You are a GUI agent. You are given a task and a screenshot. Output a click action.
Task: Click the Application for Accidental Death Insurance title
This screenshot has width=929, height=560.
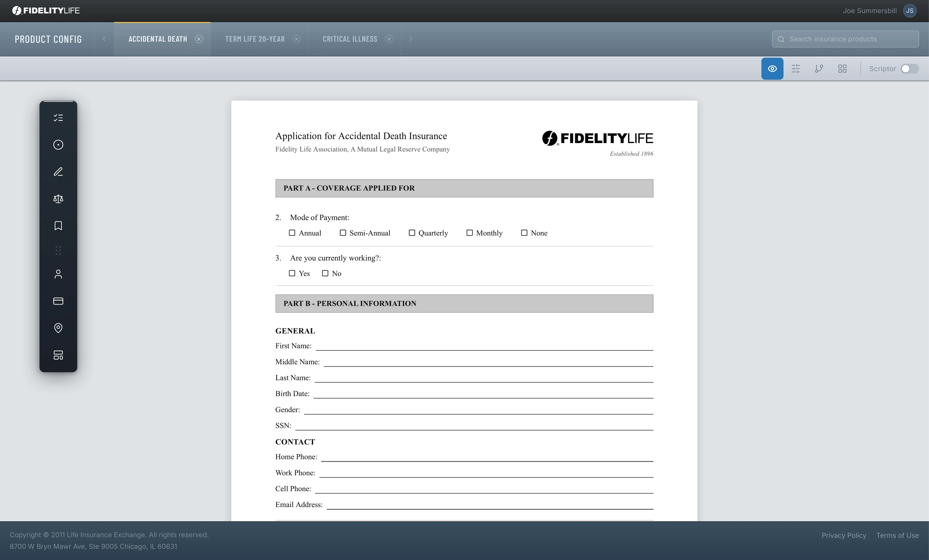(361, 136)
